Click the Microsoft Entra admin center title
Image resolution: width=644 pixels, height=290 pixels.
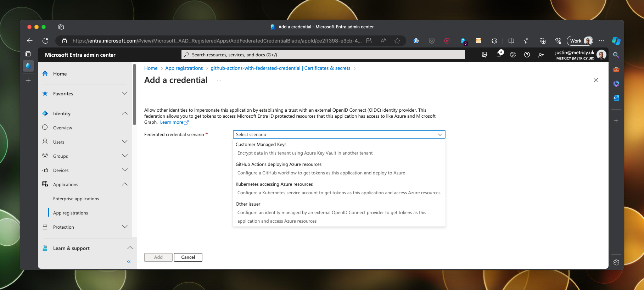tap(80, 55)
